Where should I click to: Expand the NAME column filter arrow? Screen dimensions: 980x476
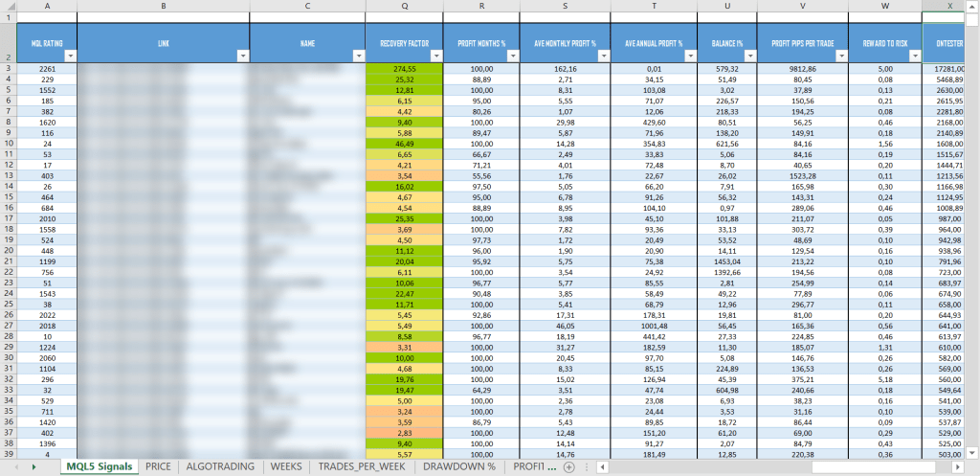(x=358, y=57)
